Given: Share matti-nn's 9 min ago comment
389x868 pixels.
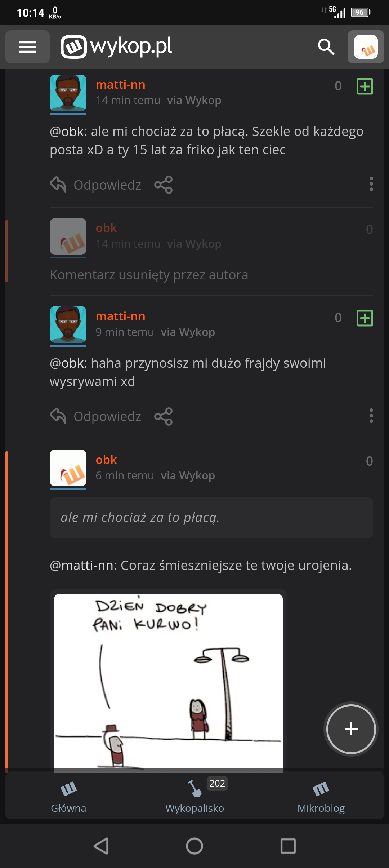Looking at the screenshot, I should point(164,417).
